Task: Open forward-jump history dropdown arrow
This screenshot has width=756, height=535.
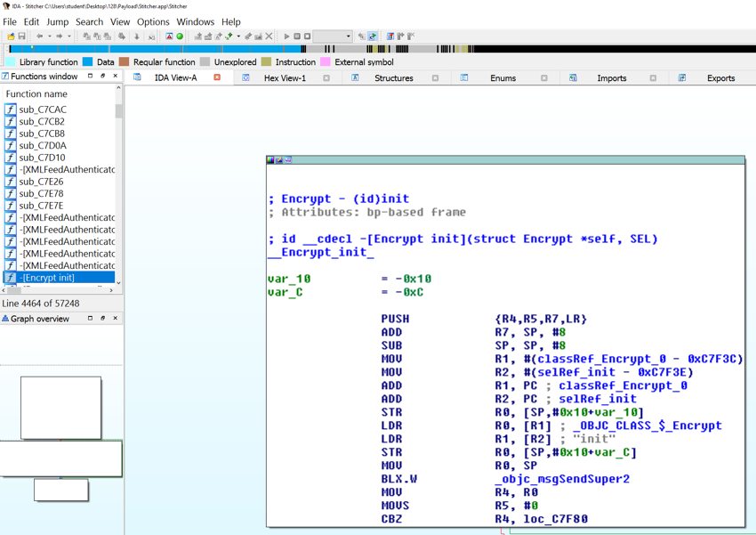Action: pyautogui.click(x=69, y=36)
